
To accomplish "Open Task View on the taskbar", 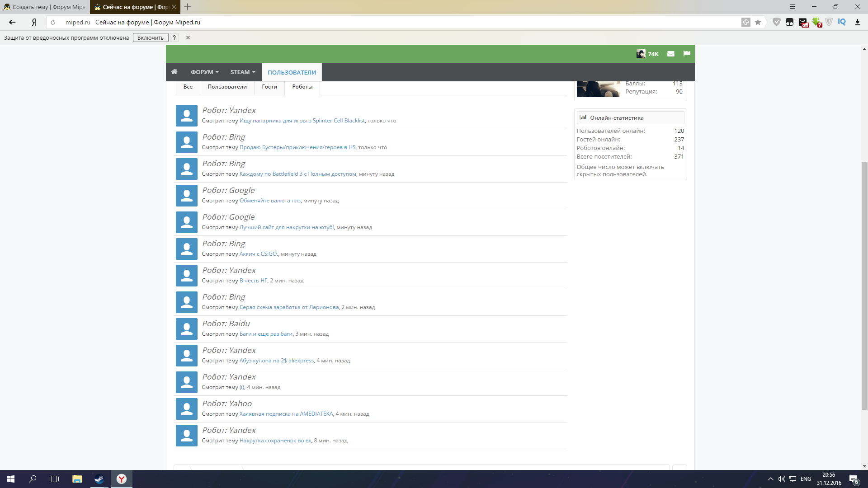I will (54, 479).
